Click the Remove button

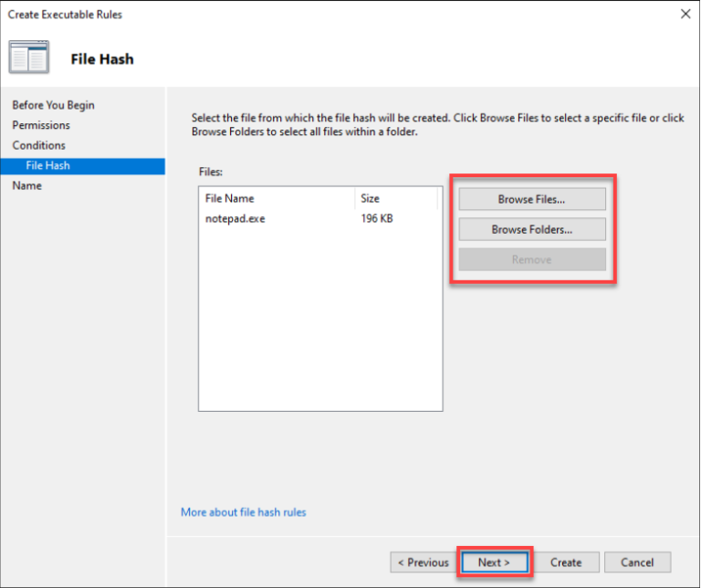[531, 259]
